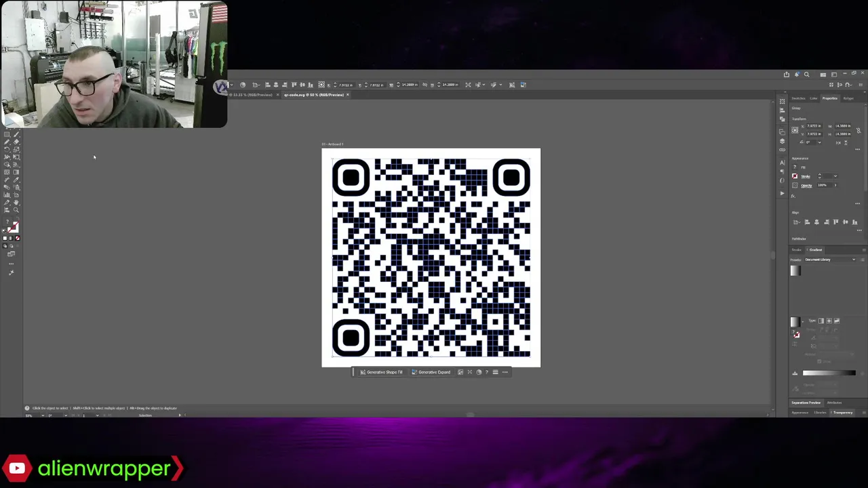This screenshot has height=488, width=868.
Task: Click the fx effects button
Action: click(793, 196)
